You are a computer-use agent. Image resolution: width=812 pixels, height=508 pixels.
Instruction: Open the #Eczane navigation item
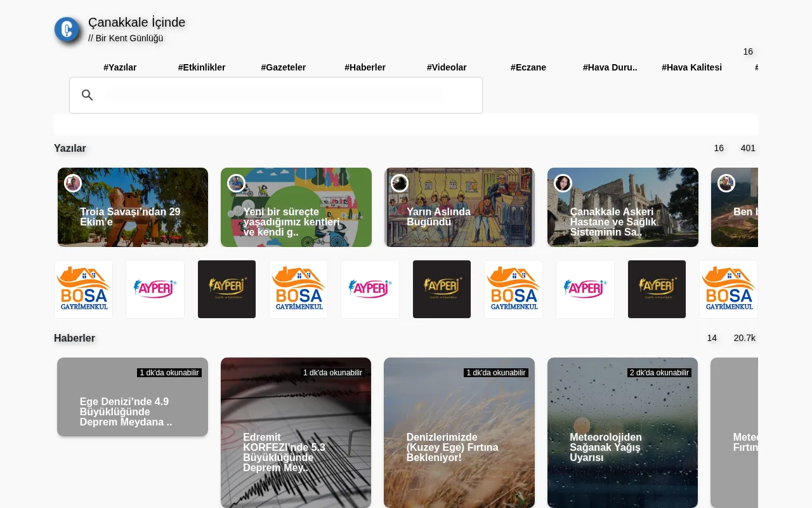click(x=528, y=67)
